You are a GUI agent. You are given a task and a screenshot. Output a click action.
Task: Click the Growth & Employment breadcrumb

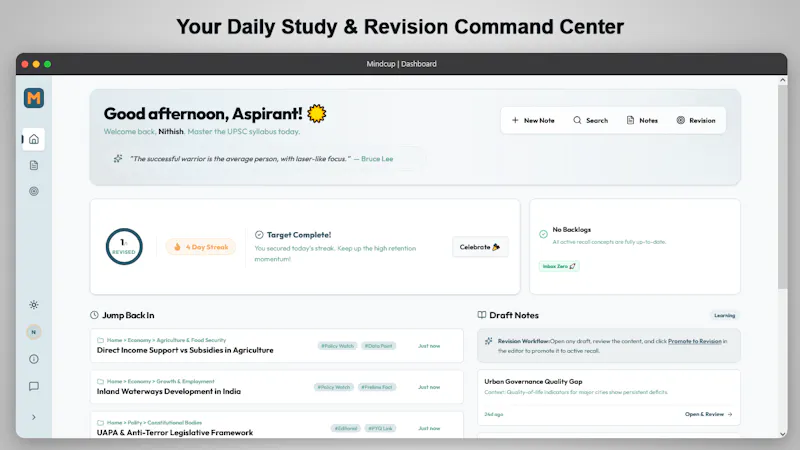[x=185, y=381]
